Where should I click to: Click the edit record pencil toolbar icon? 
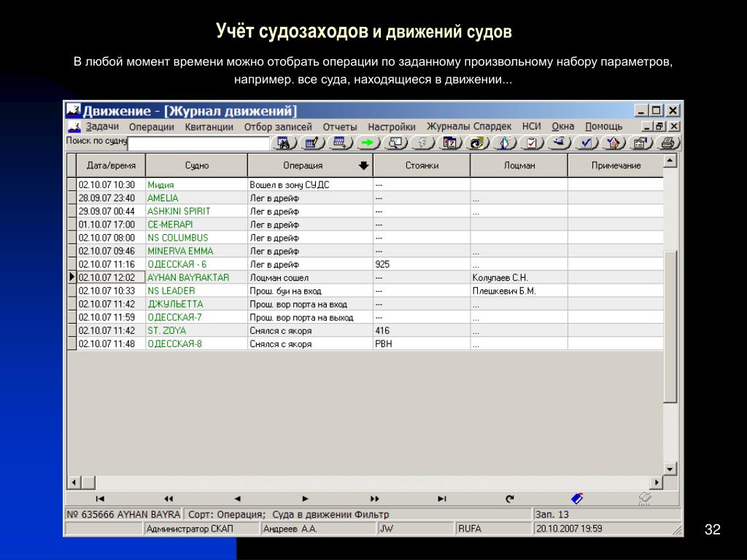pos(312,142)
